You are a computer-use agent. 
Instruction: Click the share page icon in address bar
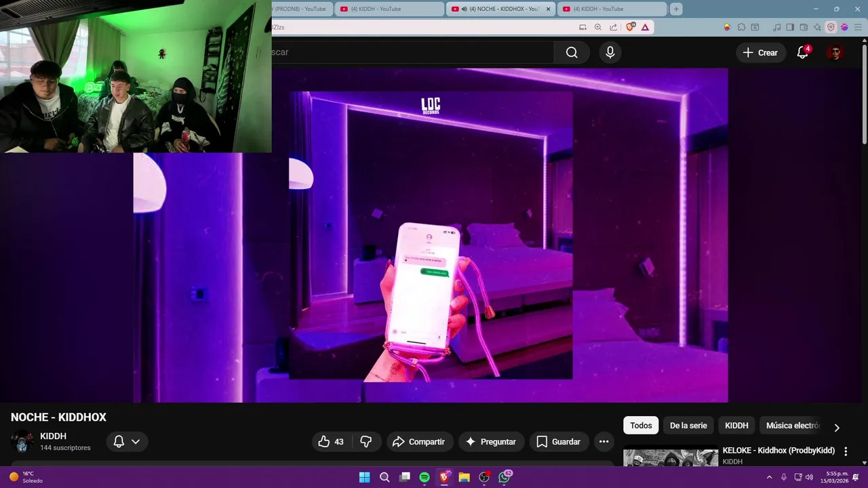pyautogui.click(x=614, y=27)
